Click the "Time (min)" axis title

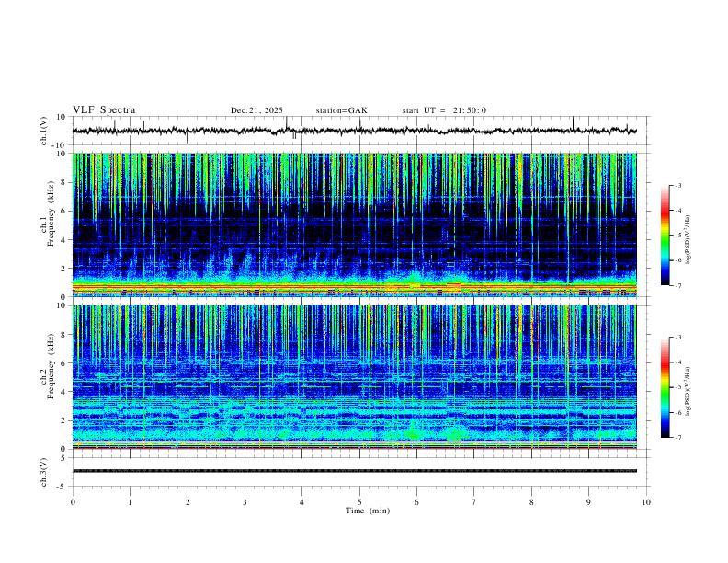click(368, 511)
